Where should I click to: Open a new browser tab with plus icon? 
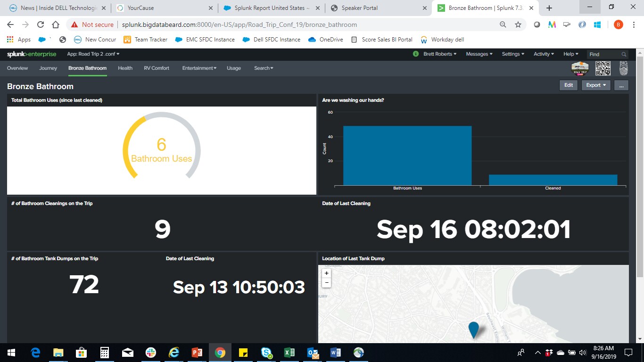click(x=549, y=8)
